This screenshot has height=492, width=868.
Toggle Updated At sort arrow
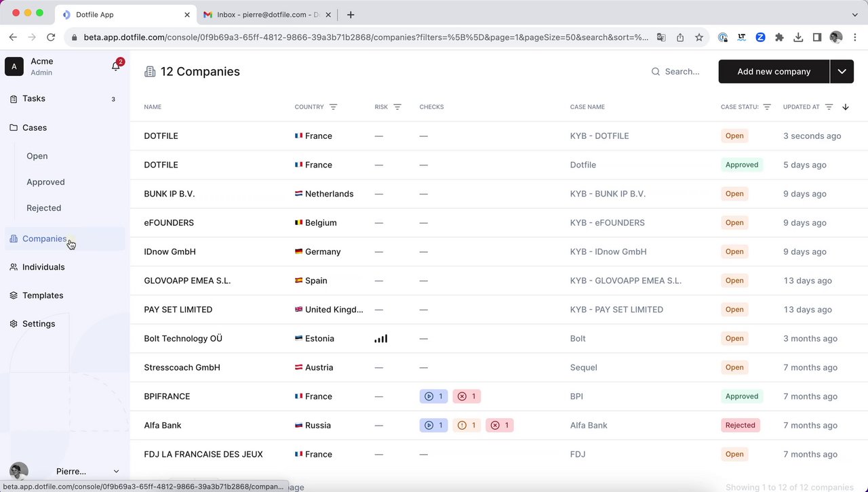846,107
